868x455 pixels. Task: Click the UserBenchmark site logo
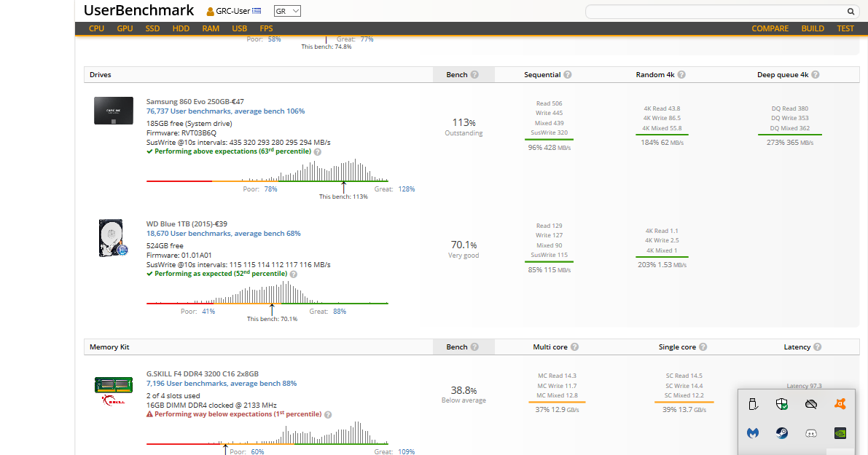(x=139, y=10)
